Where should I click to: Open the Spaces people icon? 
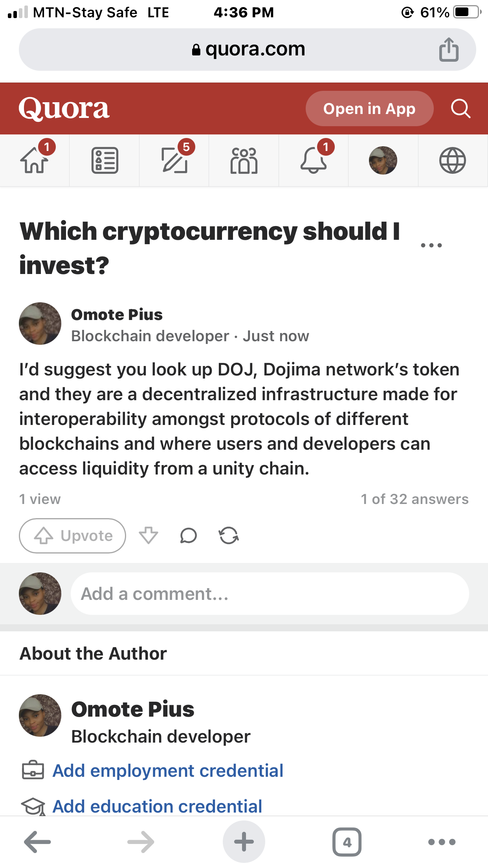click(x=244, y=160)
